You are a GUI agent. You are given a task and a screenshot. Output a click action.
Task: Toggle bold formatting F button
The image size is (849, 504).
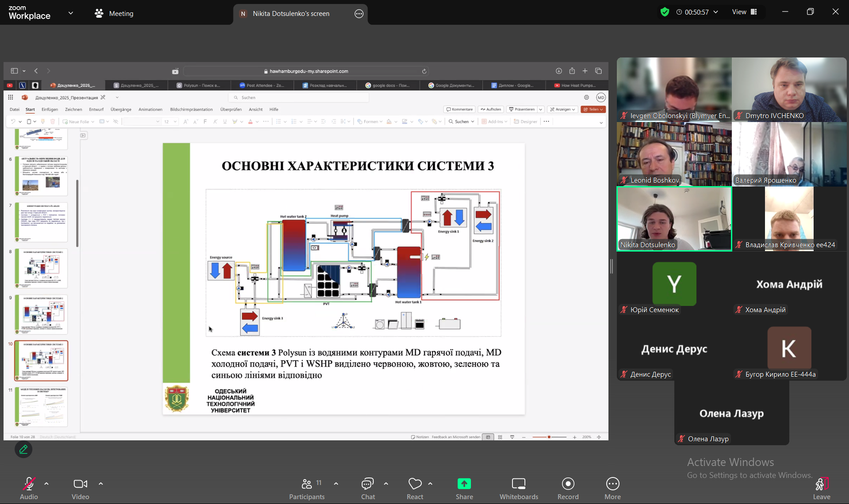click(x=205, y=122)
